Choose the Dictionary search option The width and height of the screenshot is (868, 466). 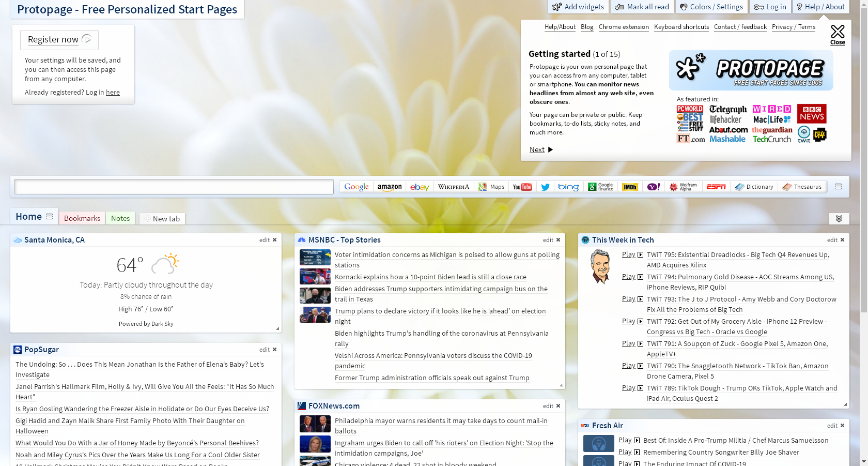coord(754,187)
